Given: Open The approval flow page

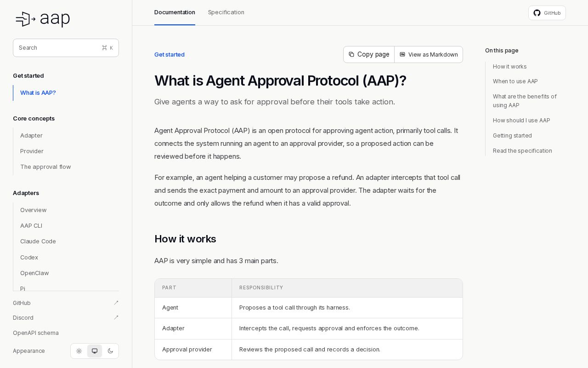Looking at the screenshot, I should [x=45, y=167].
